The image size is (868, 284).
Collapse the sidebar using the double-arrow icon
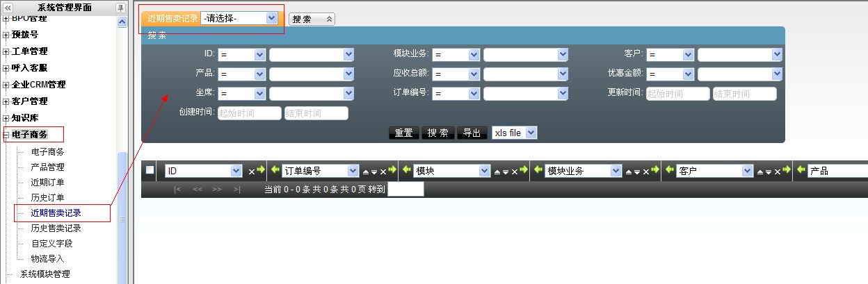[8, 8]
